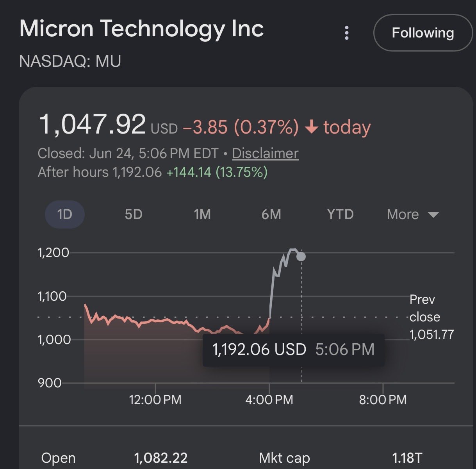Expand the More time ranges dropdown

(x=413, y=214)
